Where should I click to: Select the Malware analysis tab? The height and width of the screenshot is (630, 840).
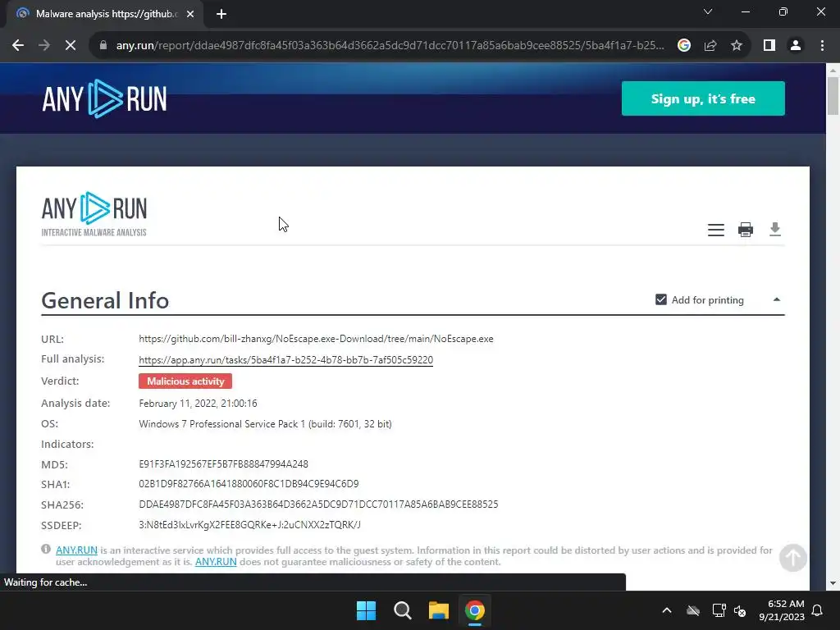(105, 14)
